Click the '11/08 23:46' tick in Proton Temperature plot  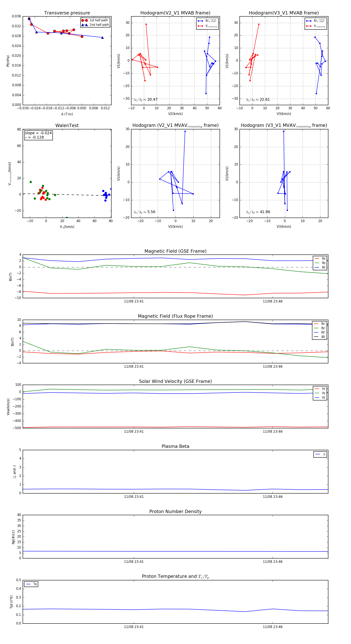click(273, 627)
